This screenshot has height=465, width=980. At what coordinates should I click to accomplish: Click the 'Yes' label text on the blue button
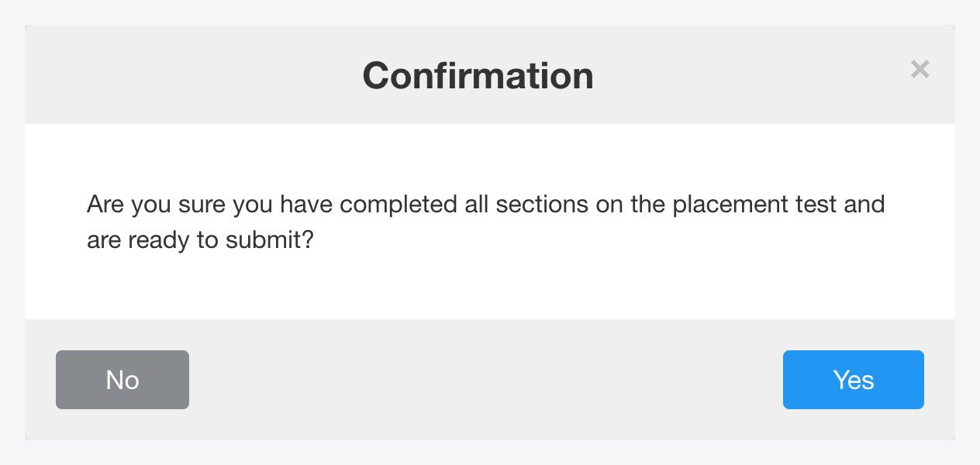click(854, 380)
